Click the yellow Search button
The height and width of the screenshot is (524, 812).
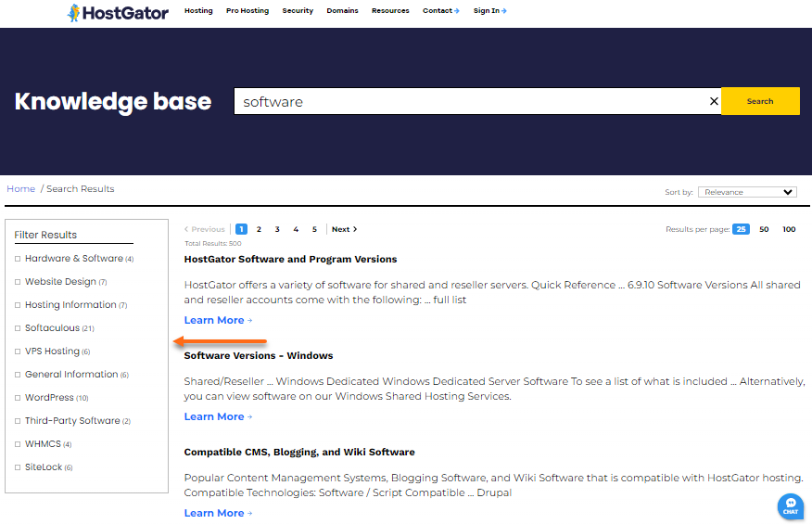click(760, 101)
